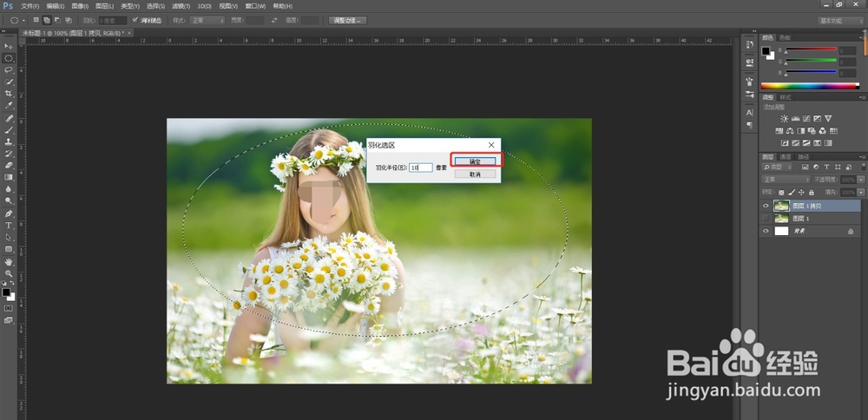The width and height of the screenshot is (868, 420).
Task: Select the Move tool
Action: 9,46
